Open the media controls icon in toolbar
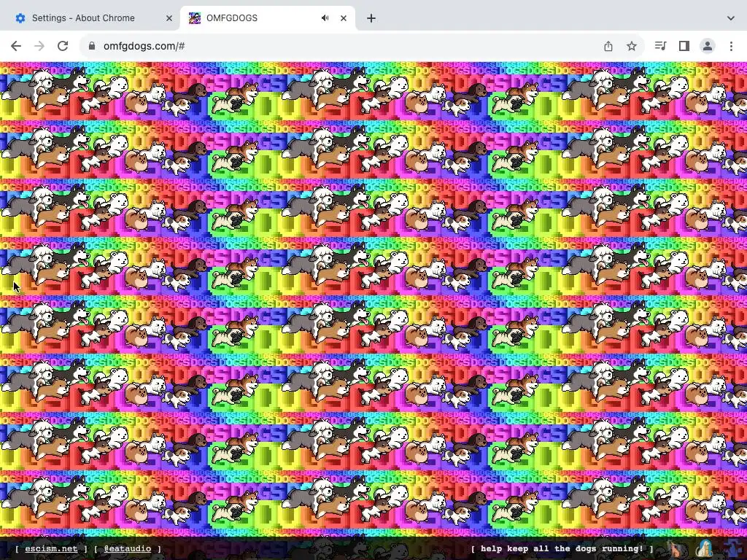The height and width of the screenshot is (560, 747). click(660, 46)
